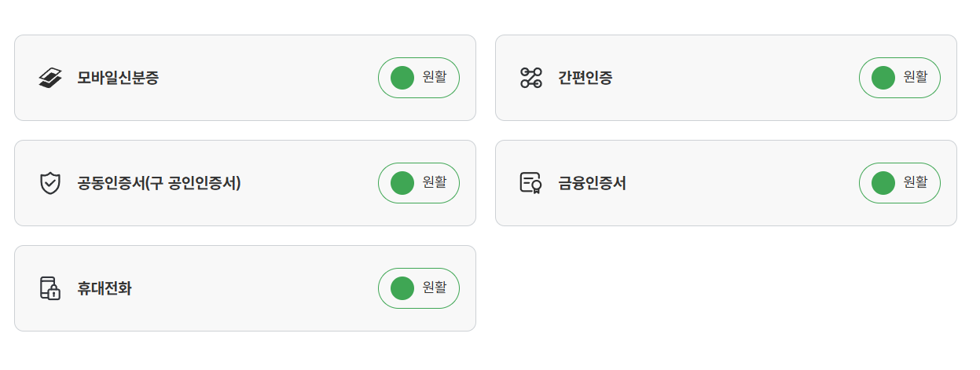Viewport: 980px width, 370px height.
Task: Click the green status dot for 간편인증
Action: [883, 78]
